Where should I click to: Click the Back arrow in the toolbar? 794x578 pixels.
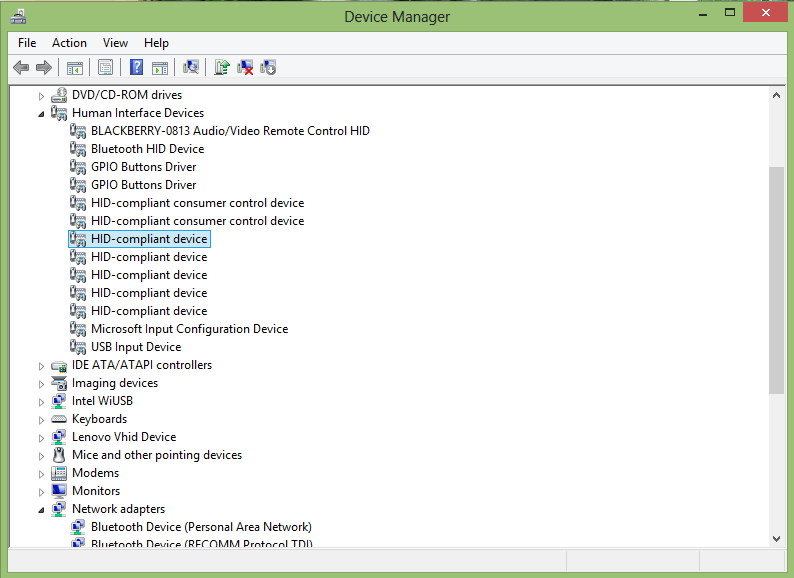pyautogui.click(x=21, y=67)
